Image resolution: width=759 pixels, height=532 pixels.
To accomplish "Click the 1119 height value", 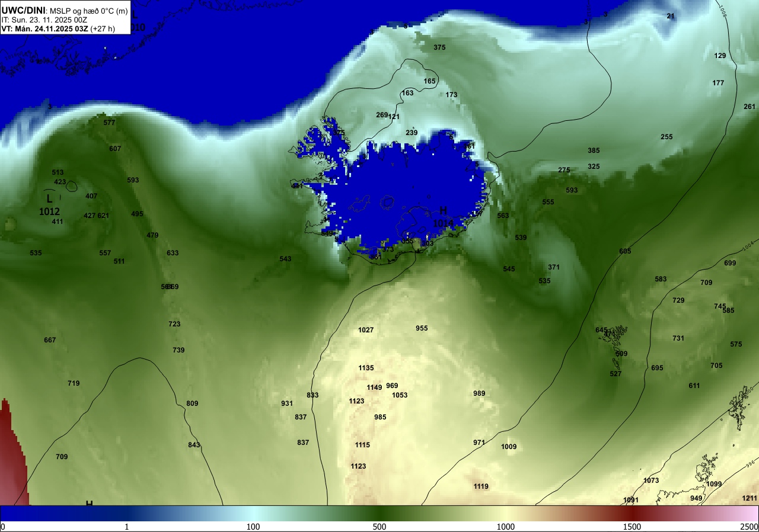I will point(481,486).
